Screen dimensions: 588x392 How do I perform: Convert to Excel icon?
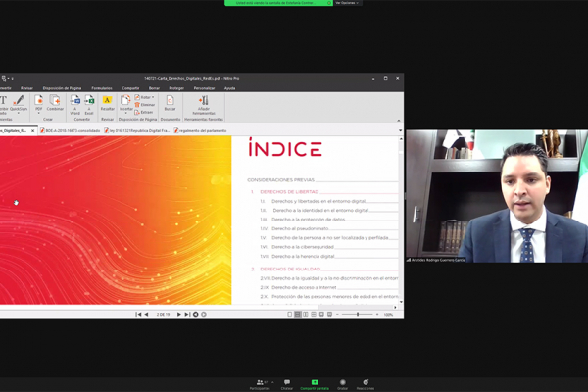pyautogui.click(x=89, y=101)
